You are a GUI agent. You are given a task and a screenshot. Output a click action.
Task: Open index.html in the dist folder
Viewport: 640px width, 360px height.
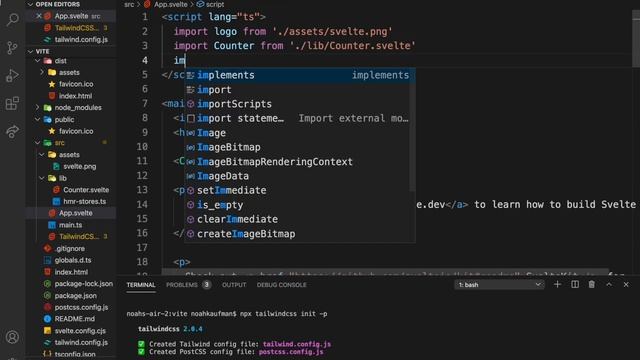[x=75, y=96]
